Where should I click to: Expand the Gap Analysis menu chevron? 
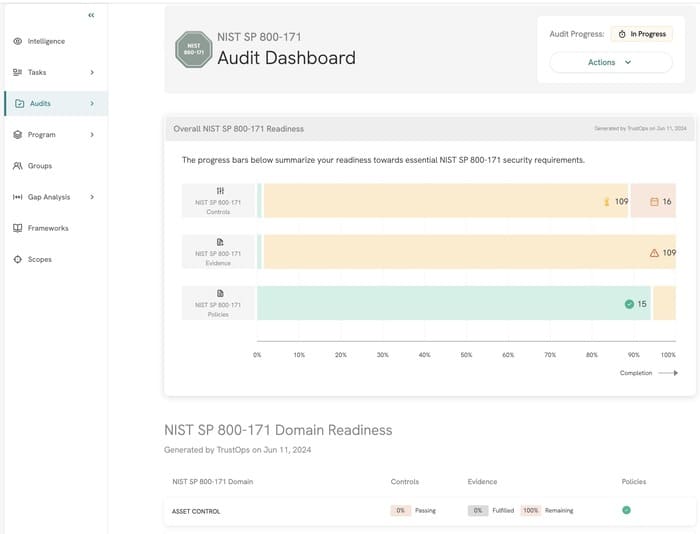click(92, 197)
